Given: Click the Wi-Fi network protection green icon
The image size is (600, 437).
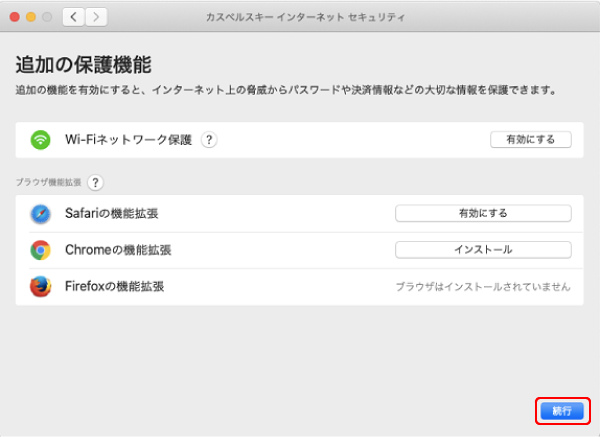Looking at the screenshot, I should pos(41,140).
